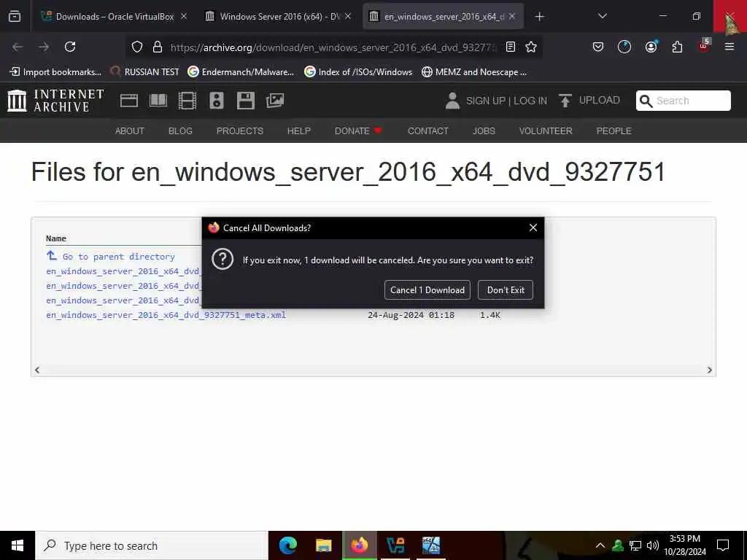The height and width of the screenshot is (560, 747).
Task: Open Import bookmarks... bookmark item
Action: click(55, 72)
